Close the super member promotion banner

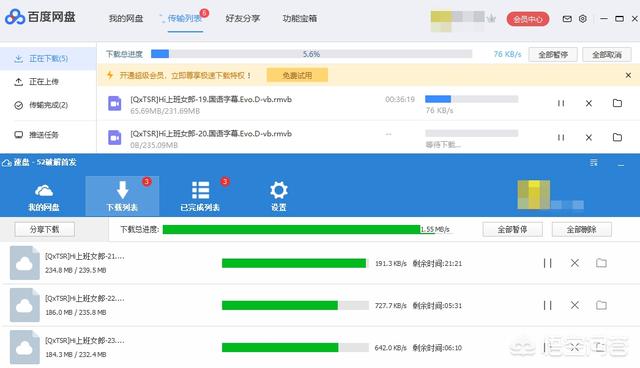628,75
